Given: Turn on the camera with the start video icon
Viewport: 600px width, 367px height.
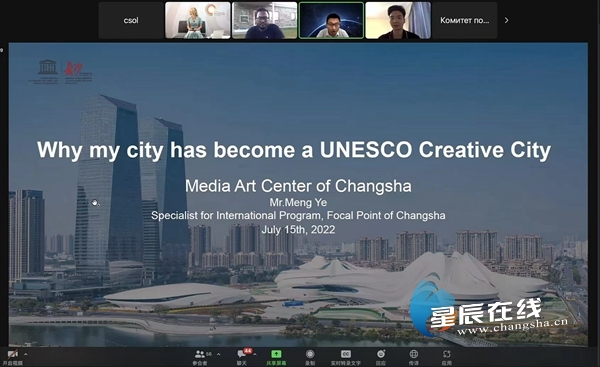Looking at the screenshot, I should (13, 357).
